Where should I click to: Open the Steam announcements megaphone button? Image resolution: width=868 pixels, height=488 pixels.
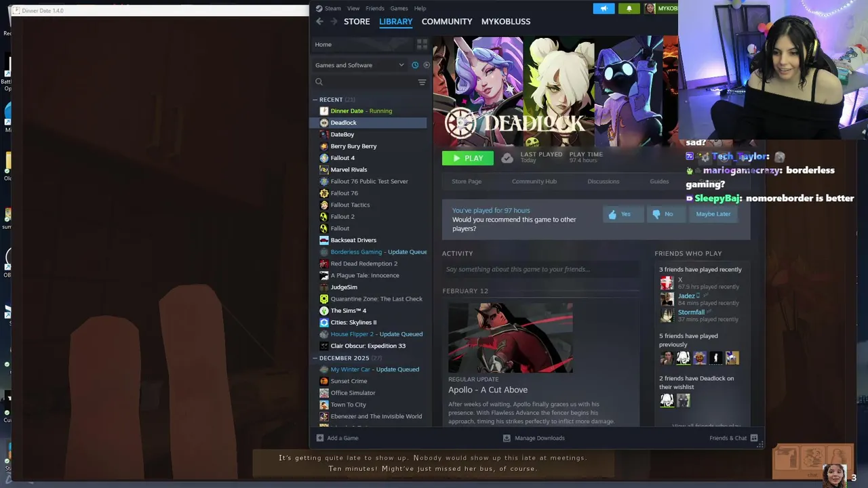604,8
